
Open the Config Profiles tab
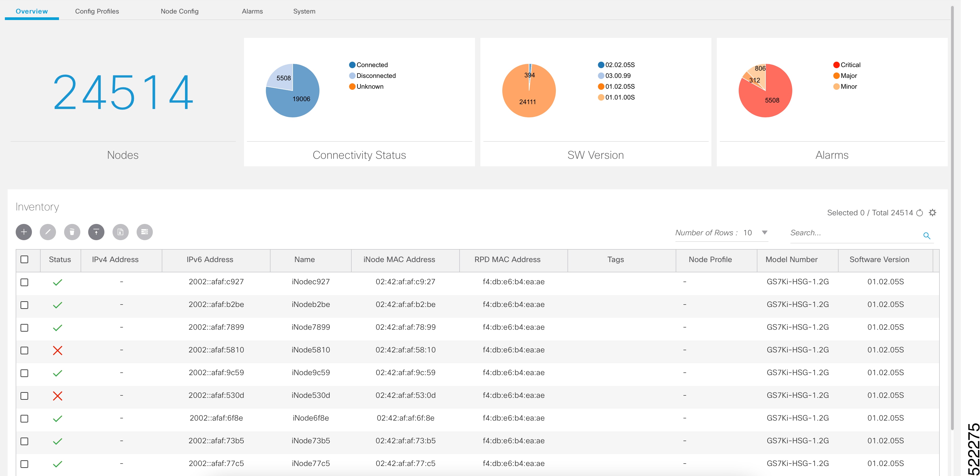pos(97,11)
